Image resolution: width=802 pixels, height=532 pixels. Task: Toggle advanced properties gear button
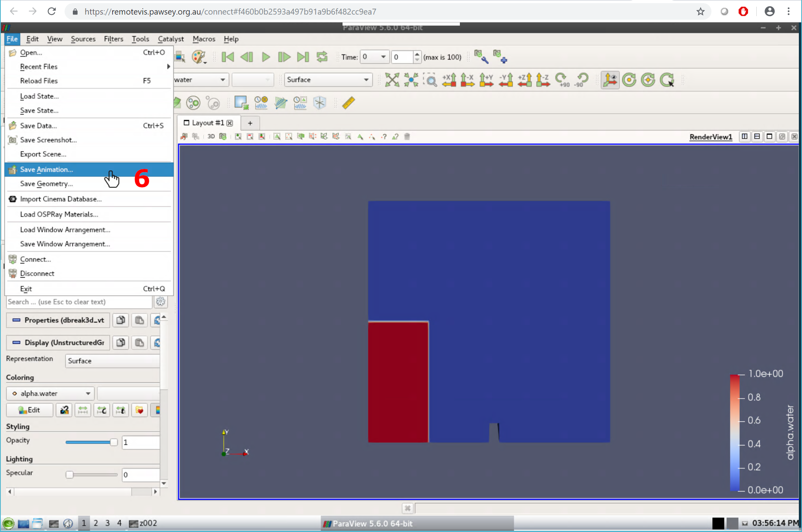coord(161,302)
